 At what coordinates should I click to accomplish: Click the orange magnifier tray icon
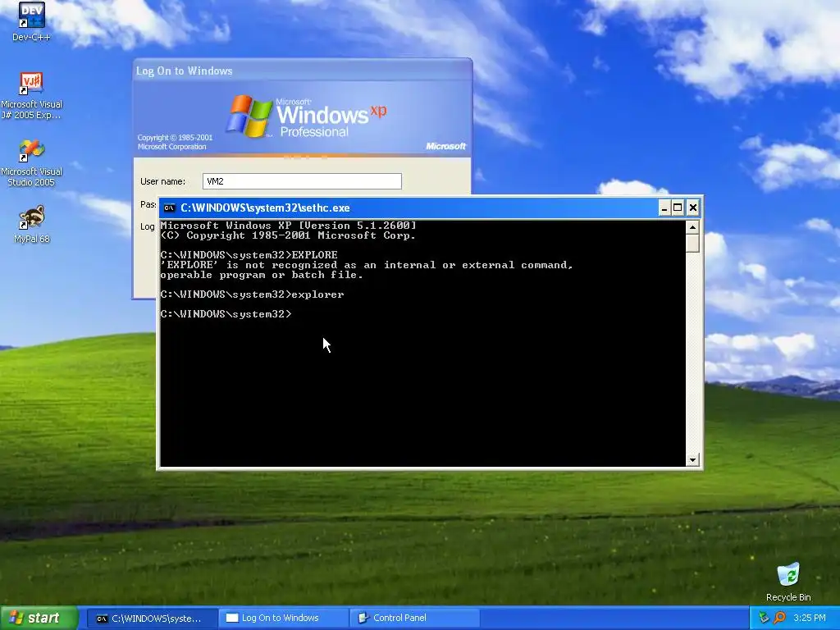779,618
